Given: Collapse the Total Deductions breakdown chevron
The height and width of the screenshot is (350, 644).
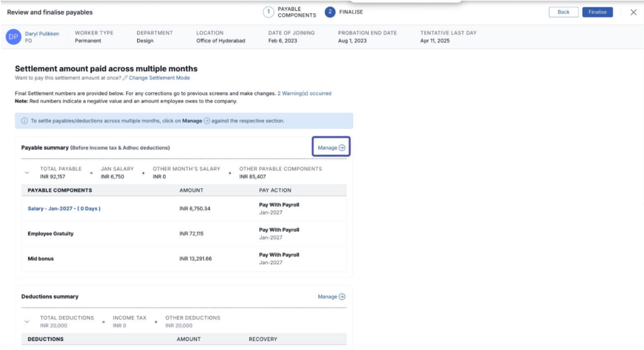Looking at the screenshot, I should coord(27,321).
